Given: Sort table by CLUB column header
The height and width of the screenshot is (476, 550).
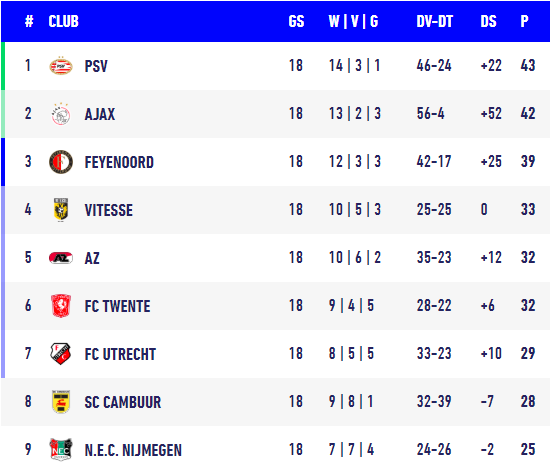Looking at the screenshot, I should 63,21.
